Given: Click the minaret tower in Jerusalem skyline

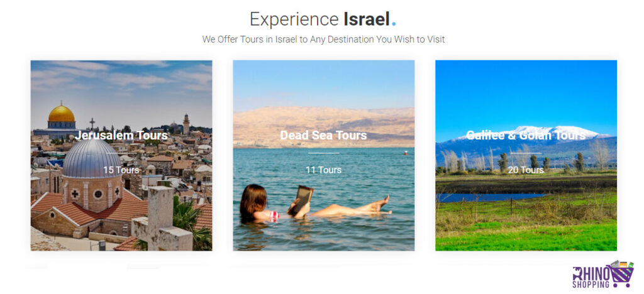Looking at the screenshot, I should point(186,124).
